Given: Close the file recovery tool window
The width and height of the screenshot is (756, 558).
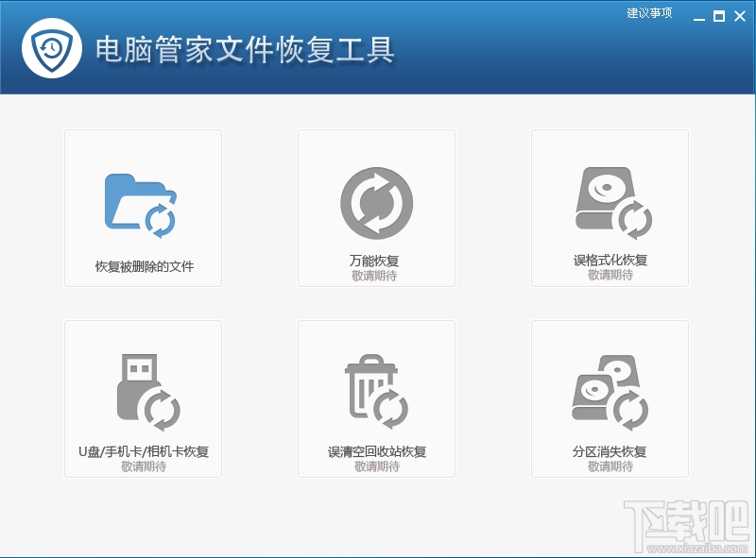Looking at the screenshot, I should point(740,16).
